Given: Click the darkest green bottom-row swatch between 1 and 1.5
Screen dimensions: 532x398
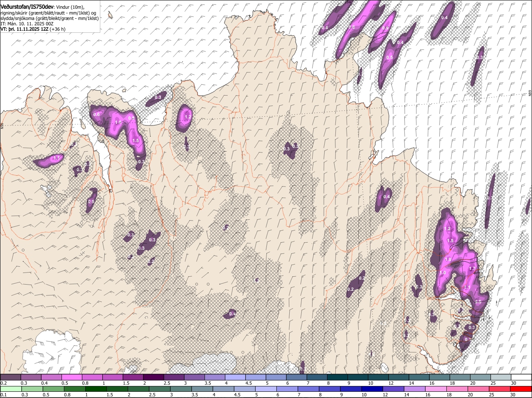Looking at the screenshot, I should point(96,389).
